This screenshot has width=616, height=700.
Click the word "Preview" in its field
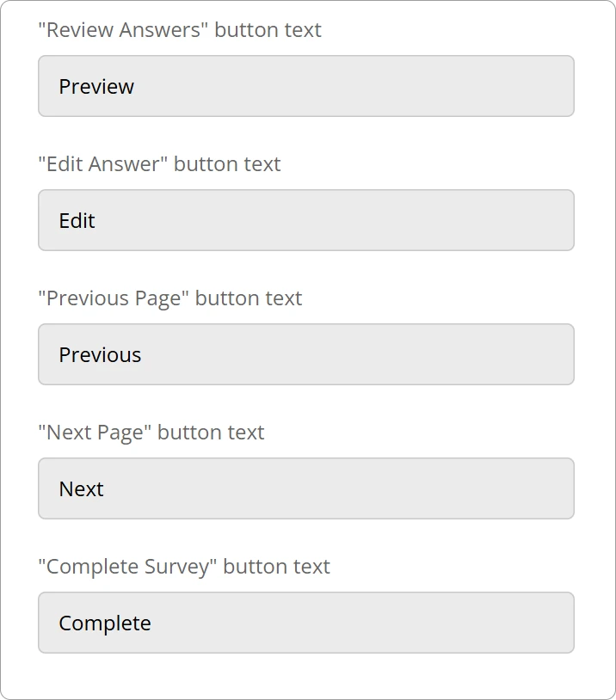point(96,87)
